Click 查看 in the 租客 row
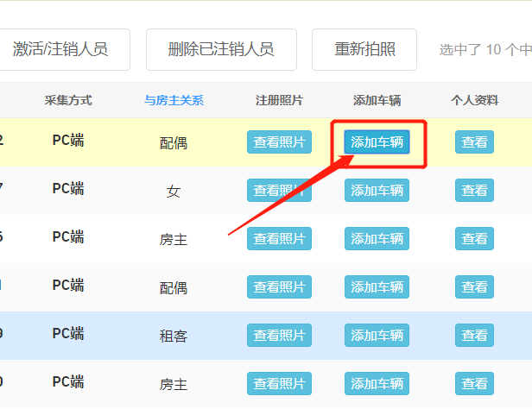532x409 pixels. [474, 335]
